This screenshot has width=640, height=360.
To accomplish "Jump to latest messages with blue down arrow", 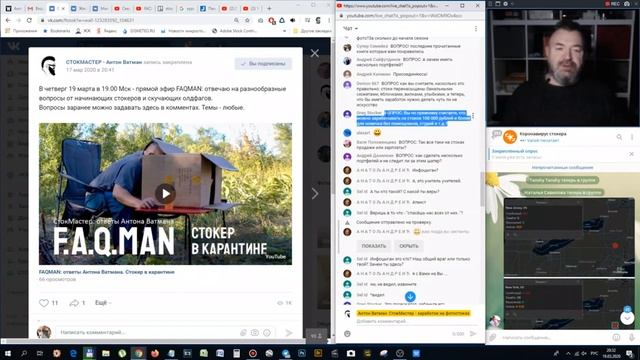I will 410,297.
